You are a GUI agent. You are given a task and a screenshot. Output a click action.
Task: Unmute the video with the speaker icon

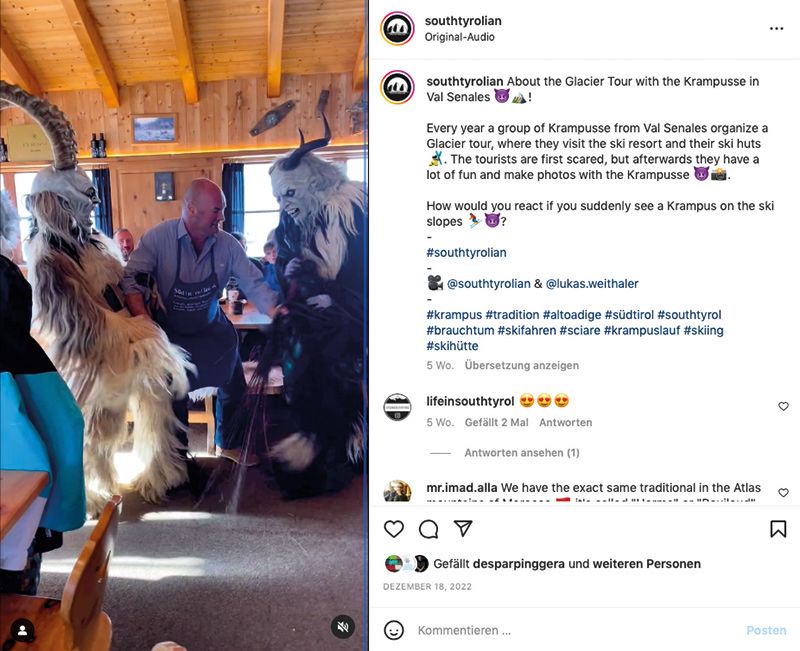(x=343, y=627)
